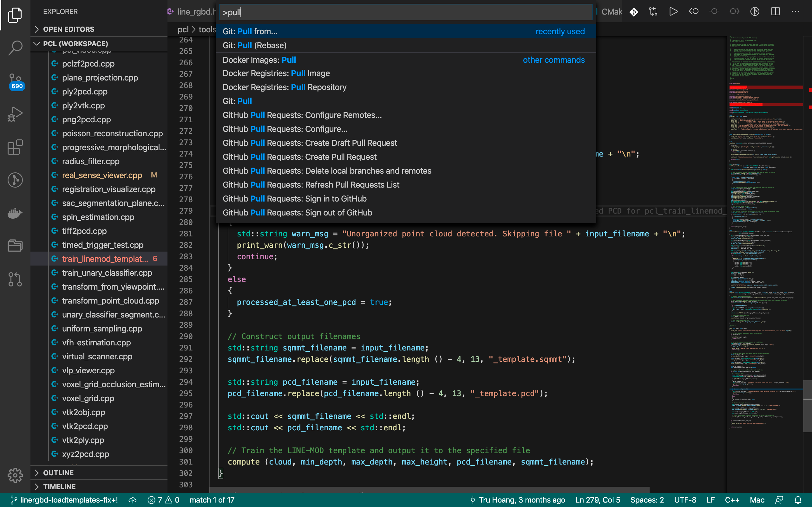This screenshot has height=507, width=812.
Task: Select 'Git: Pull (Rebase)' command
Action: coord(254,45)
